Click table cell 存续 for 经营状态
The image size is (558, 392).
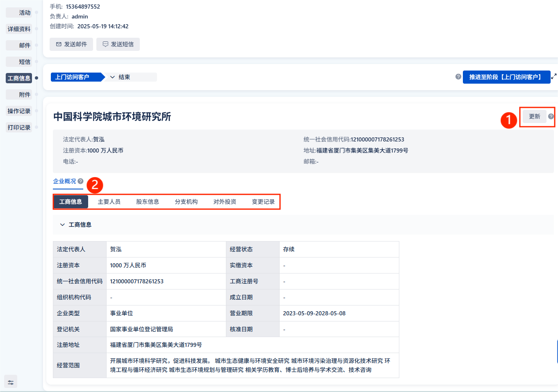click(x=339, y=249)
